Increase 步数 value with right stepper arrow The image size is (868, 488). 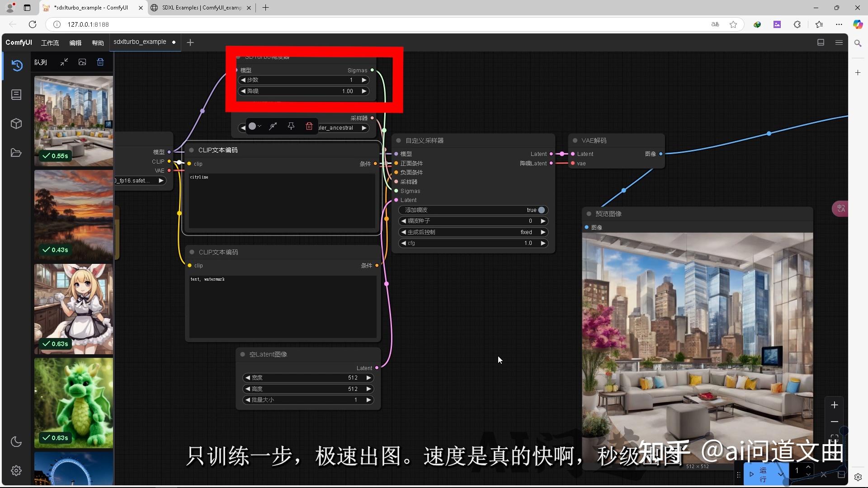point(364,80)
